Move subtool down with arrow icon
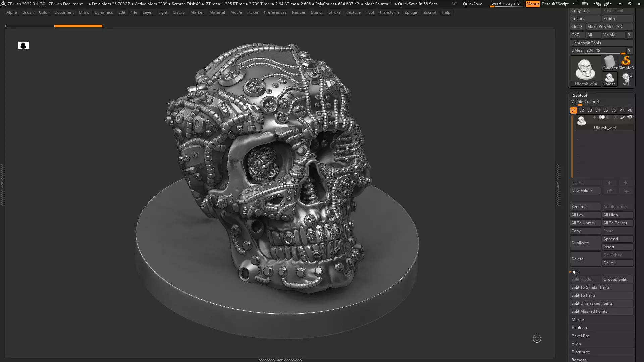Image resolution: width=644 pixels, height=362 pixels. click(626, 183)
